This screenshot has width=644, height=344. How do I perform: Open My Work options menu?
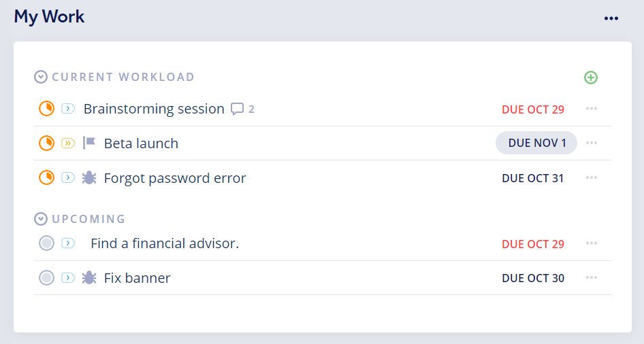[x=611, y=18]
